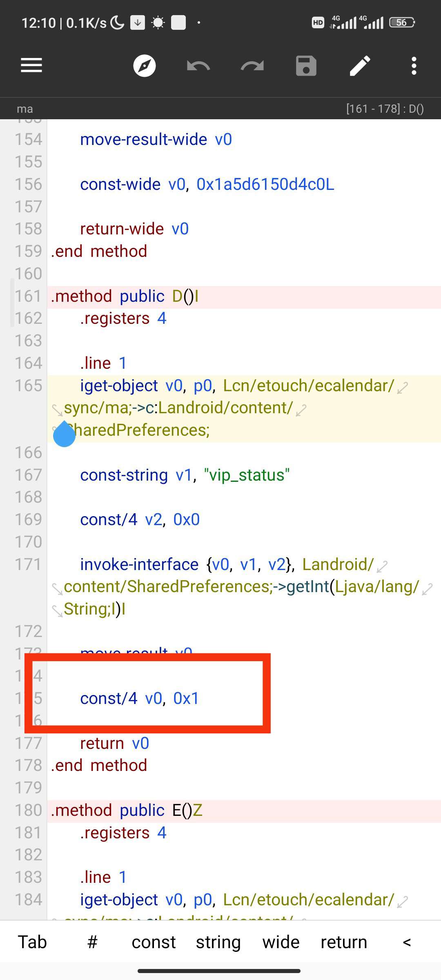Save the file with floppy disk icon
441x980 pixels.
(306, 66)
